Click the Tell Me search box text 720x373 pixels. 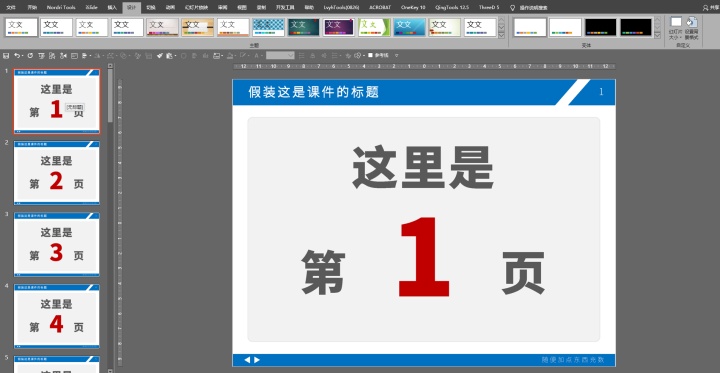click(533, 8)
